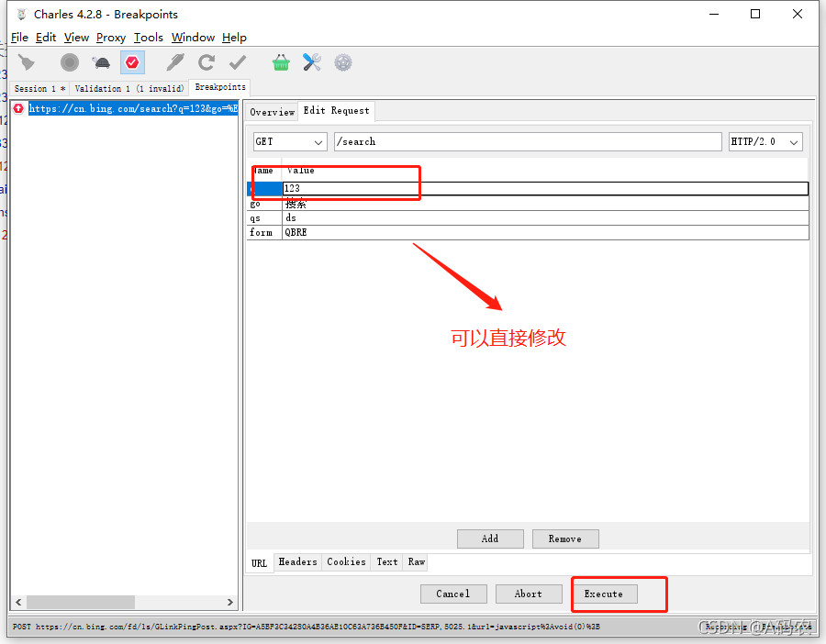Open the Settings gear icon
Image resolution: width=826 pixels, height=644 pixels.
tap(343, 62)
